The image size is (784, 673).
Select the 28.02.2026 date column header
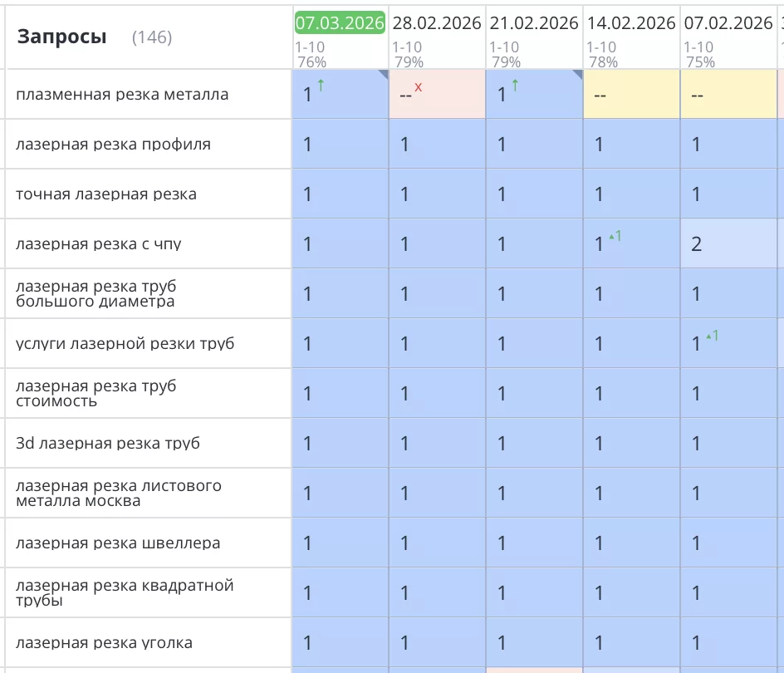point(437,23)
